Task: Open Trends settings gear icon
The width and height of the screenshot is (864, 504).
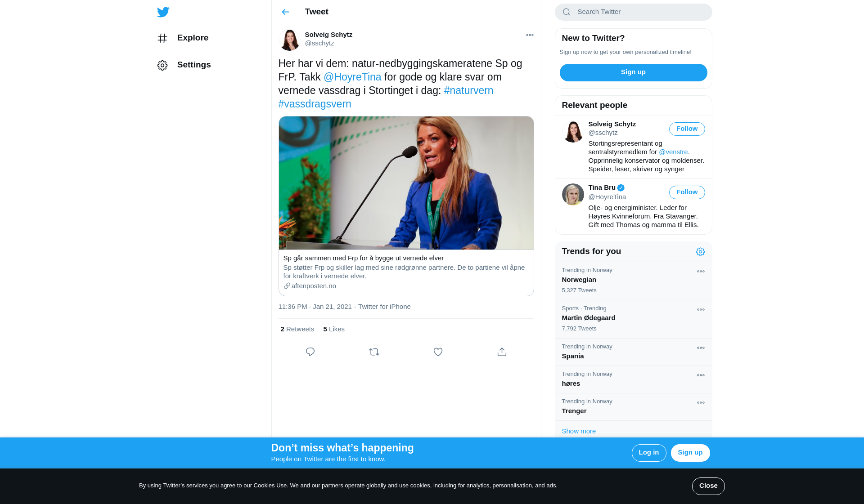Action: point(700,252)
